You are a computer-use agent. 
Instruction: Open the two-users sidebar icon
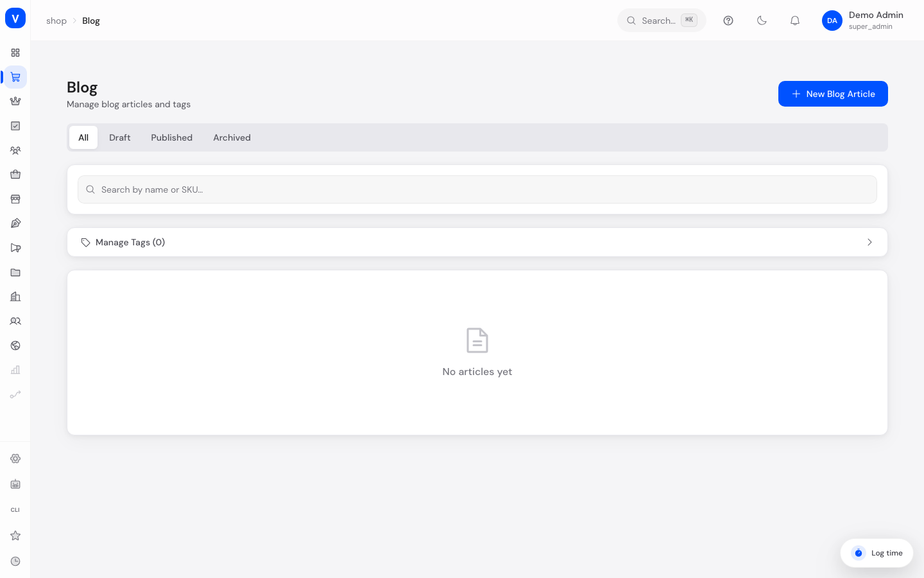[15, 321]
